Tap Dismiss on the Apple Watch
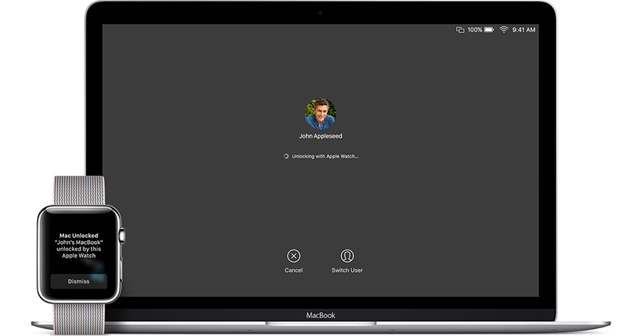This screenshot has height=336, width=644. tap(78, 281)
